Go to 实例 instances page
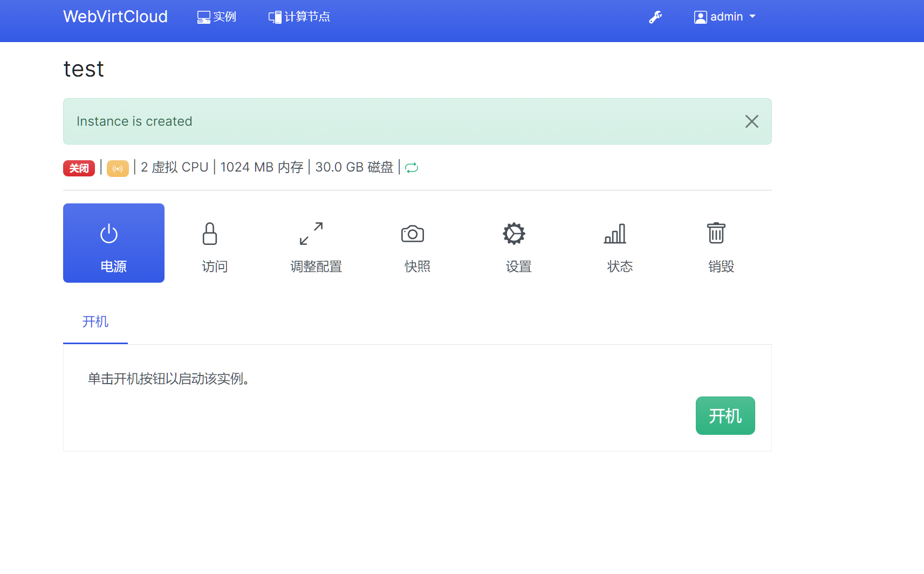The height and width of the screenshot is (574, 924). [216, 17]
